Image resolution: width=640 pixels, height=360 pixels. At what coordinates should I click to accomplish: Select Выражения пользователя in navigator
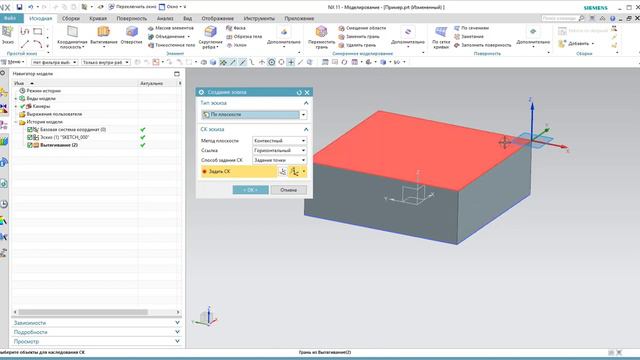(x=51, y=114)
